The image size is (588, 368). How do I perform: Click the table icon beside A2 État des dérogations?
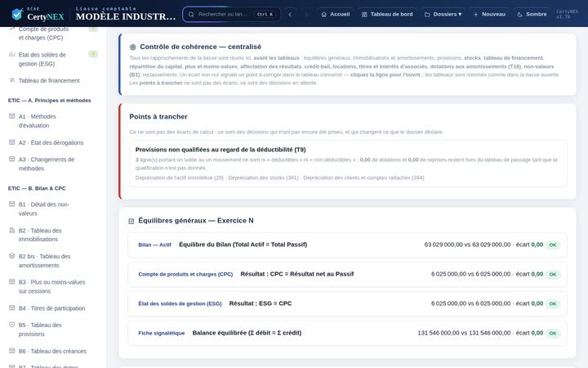12,142
